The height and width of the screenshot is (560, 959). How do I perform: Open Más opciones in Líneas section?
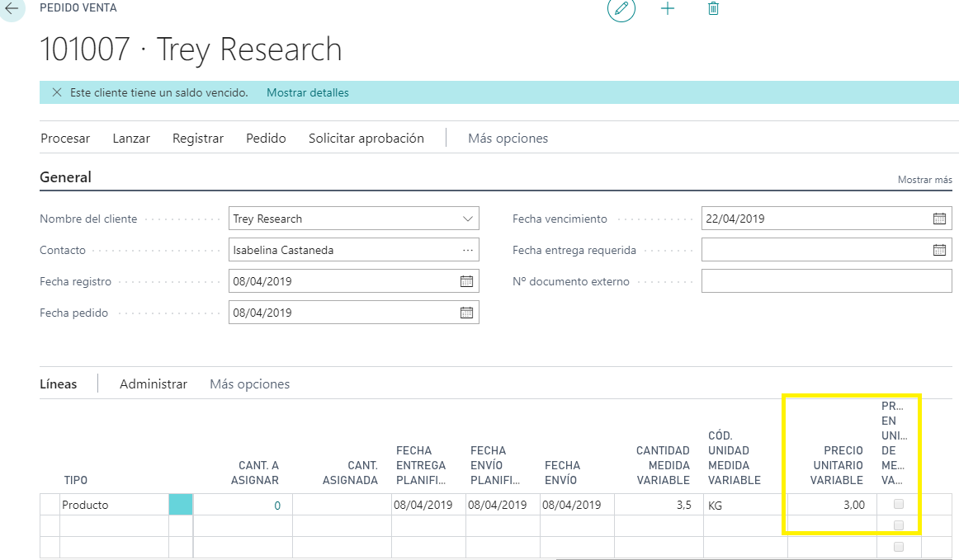(x=249, y=384)
